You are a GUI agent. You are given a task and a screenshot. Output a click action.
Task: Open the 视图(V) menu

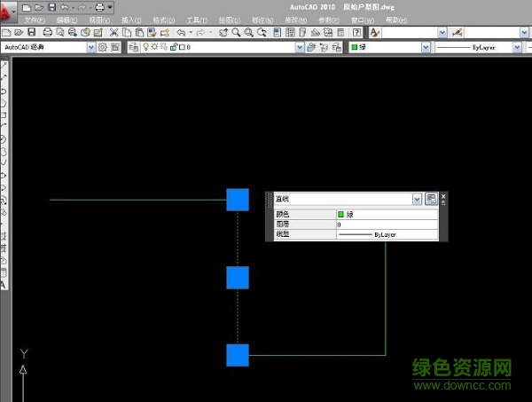[99, 20]
